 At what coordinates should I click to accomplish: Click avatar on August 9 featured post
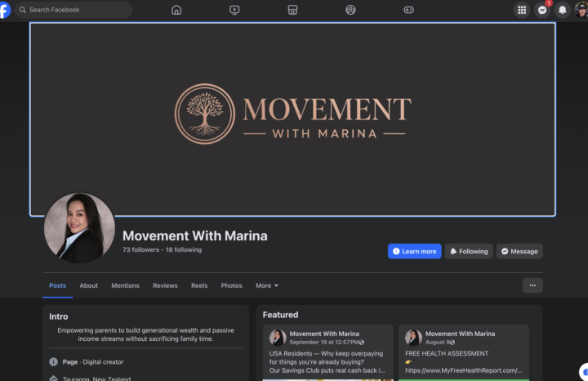pos(413,338)
